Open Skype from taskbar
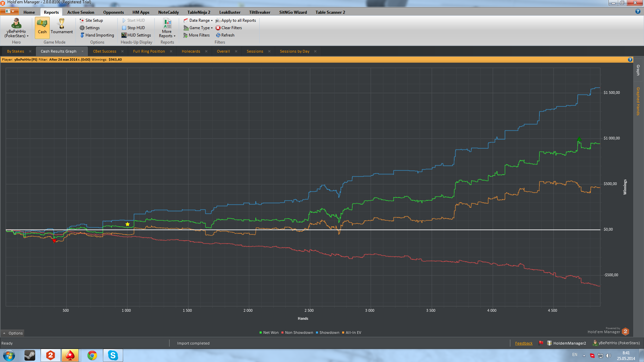Viewport: 644px width, 362px height. [113, 355]
